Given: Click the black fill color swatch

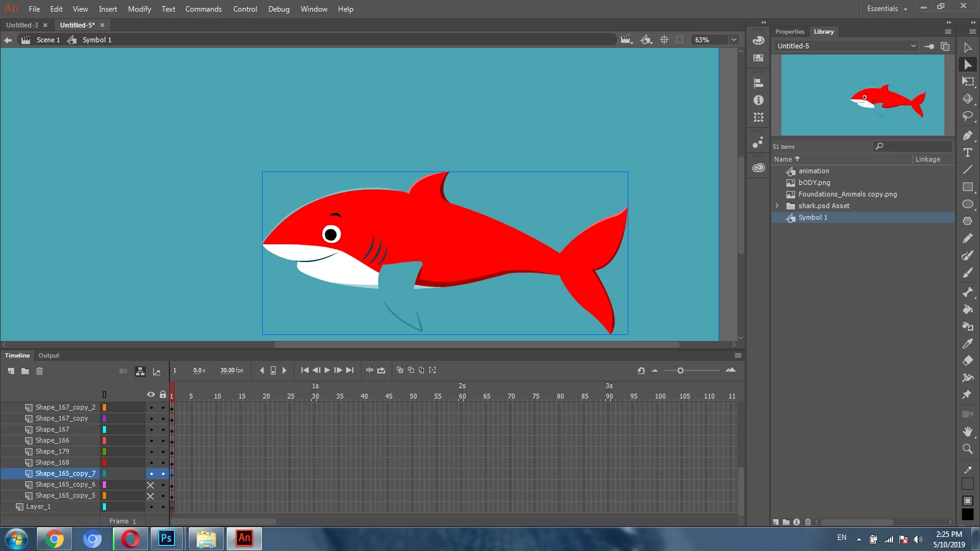Looking at the screenshot, I should (968, 515).
